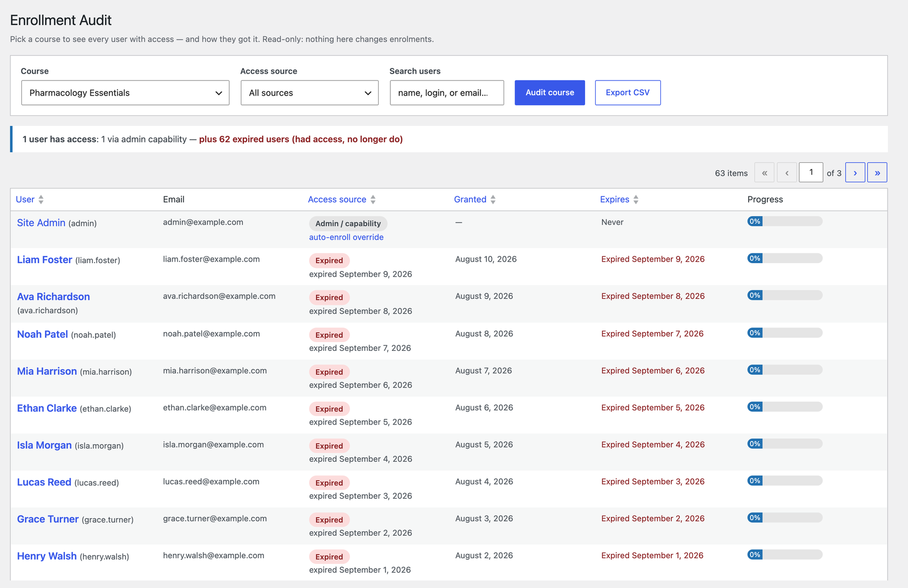Click the Enrollment Audit page heading
Viewport: 908px width, 588px height.
tap(61, 20)
